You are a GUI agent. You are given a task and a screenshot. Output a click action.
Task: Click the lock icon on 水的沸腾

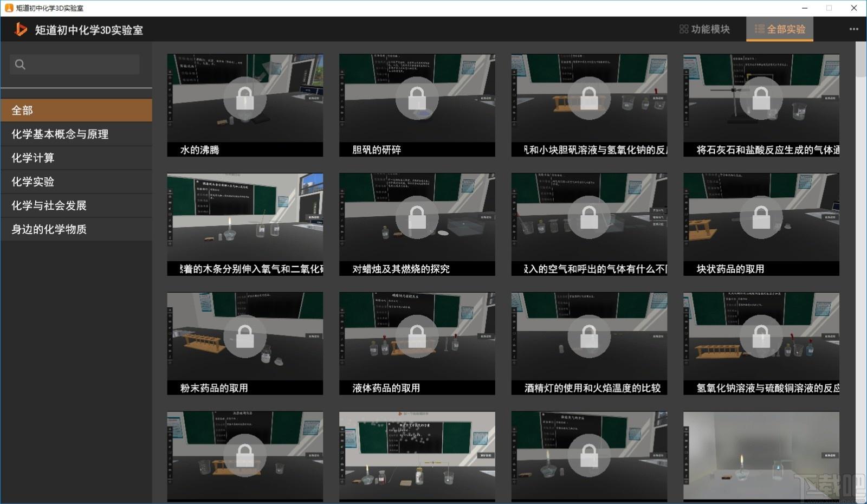click(x=245, y=98)
